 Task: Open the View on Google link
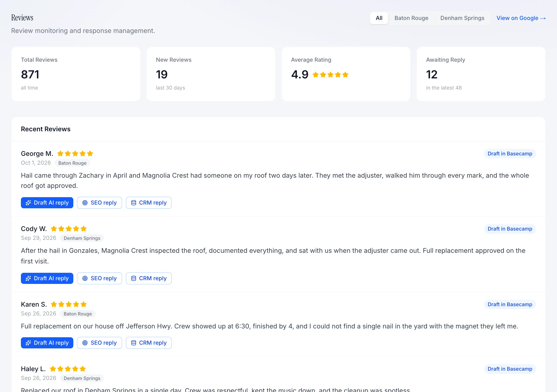click(521, 18)
